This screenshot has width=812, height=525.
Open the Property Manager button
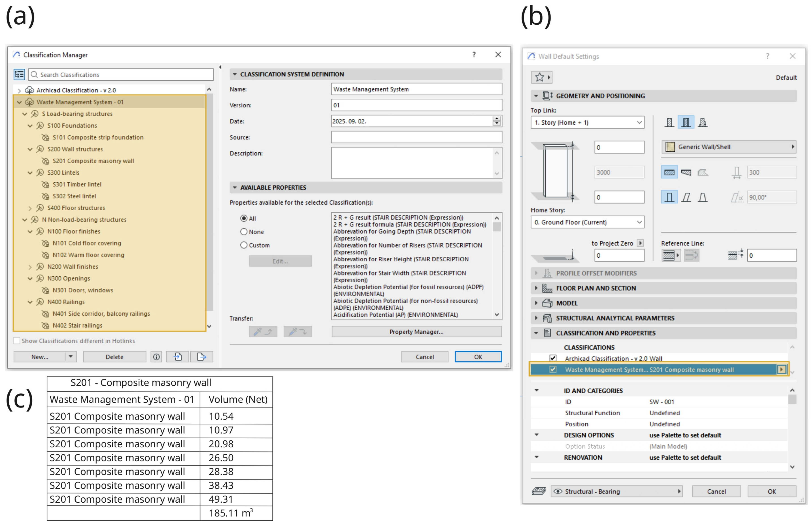(416, 331)
